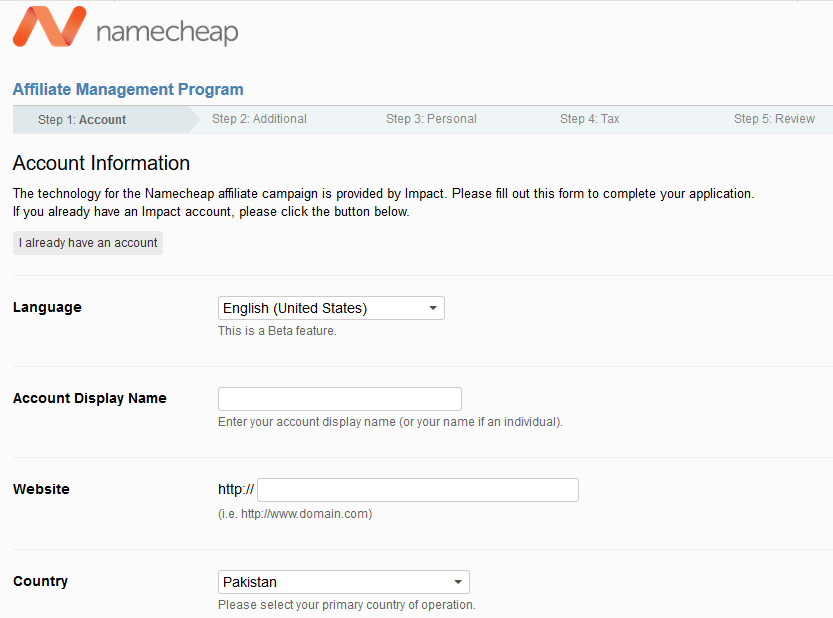Click the 'This is a Beta feature.' hint
The image size is (833, 618).
point(277,331)
